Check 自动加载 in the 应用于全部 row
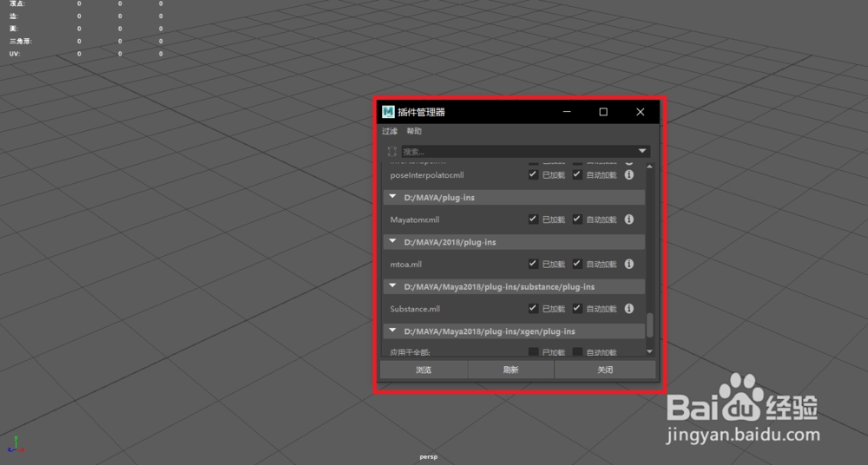This screenshot has width=868, height=465. tap(577, 351)
